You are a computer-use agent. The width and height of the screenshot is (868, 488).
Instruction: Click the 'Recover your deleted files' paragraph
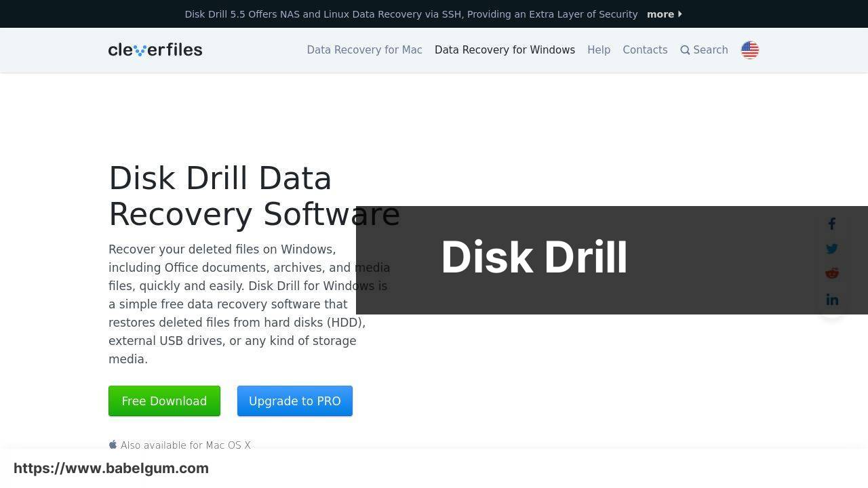coord(249,304)
